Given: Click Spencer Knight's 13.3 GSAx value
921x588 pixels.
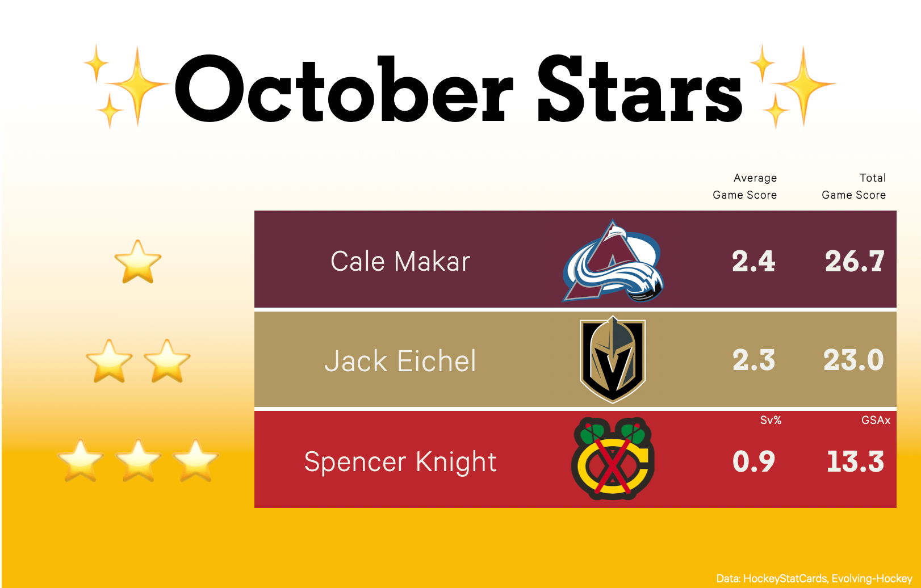Looking at the screenshot, I should (855, 461).
